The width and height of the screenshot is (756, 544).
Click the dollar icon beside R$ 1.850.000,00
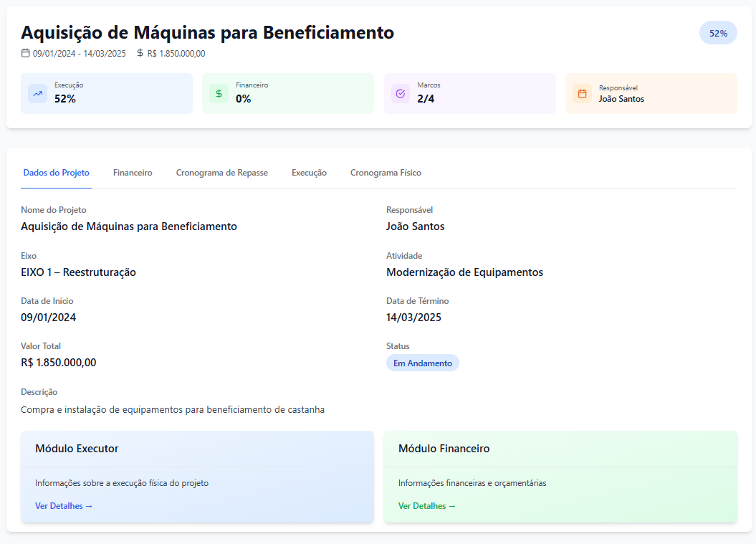point(140,53)
